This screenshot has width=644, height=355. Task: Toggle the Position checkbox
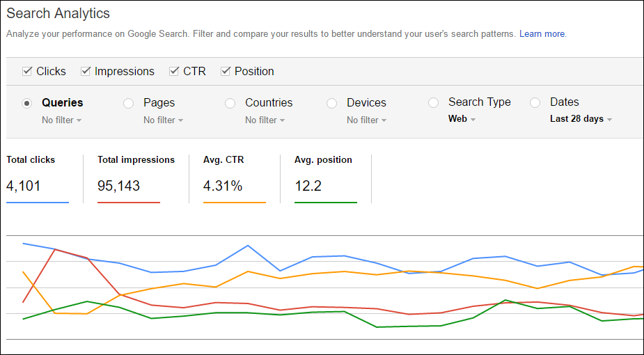pyautogui.click(x=226, y=72)
